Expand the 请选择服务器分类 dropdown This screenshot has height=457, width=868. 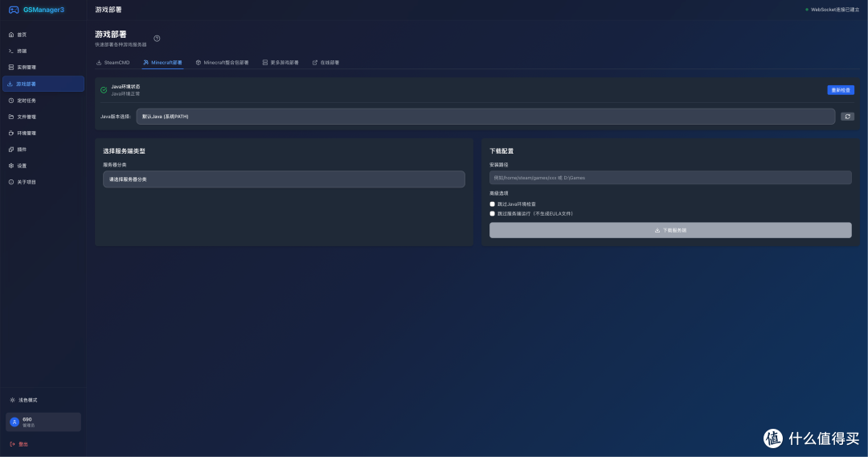pyautogui.click(x=284, y=179)
